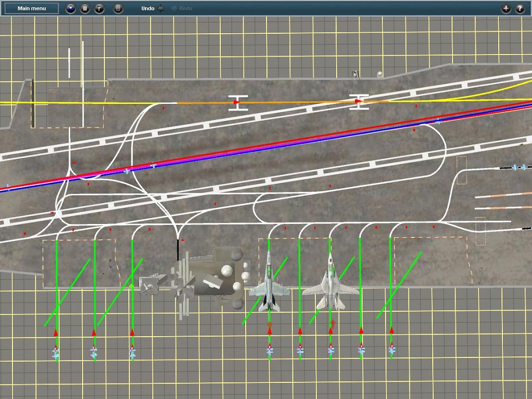Click the document-list round toolbar icon

click(x=85, y=8)
